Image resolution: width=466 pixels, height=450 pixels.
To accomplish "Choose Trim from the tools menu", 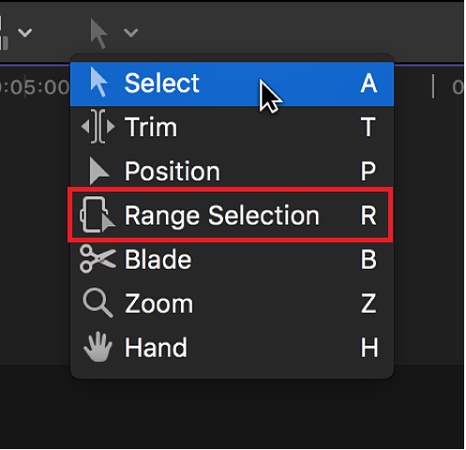I will coord(232,127).
